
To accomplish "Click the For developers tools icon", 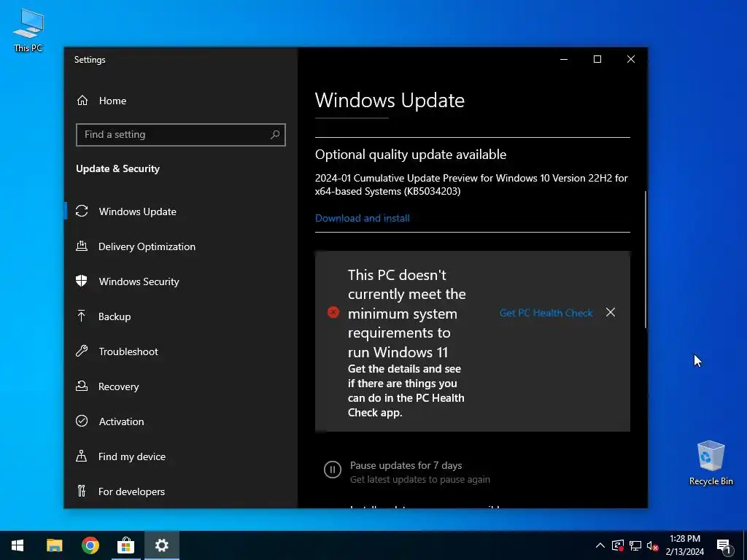I will click(x=82, y=491).
